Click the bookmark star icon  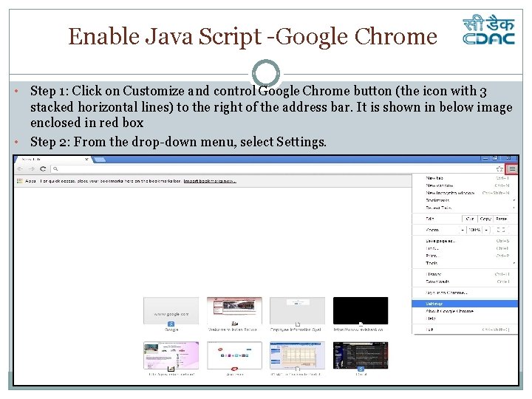click(x=499, y=169)
